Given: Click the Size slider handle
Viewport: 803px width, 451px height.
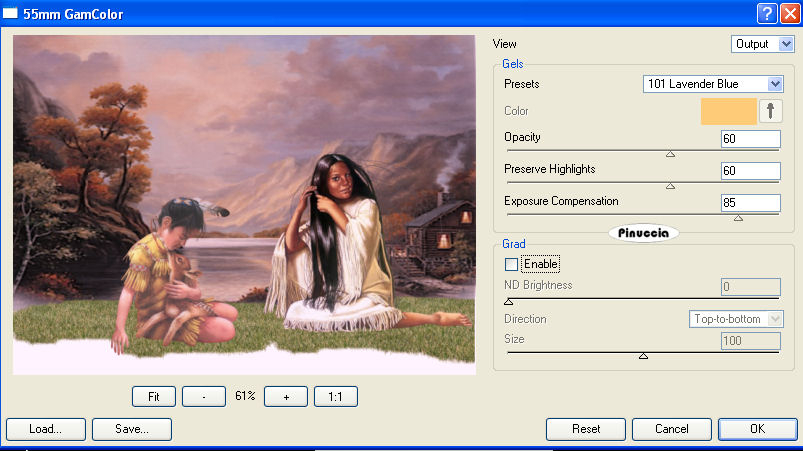Looking at the screenshot, I should [x=643, y=356].
